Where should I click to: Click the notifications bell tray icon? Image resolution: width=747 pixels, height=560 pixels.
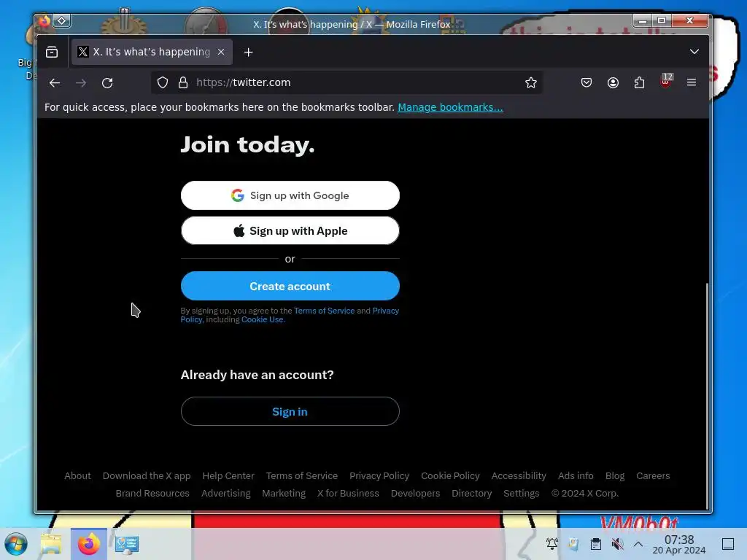coord(551,543)
